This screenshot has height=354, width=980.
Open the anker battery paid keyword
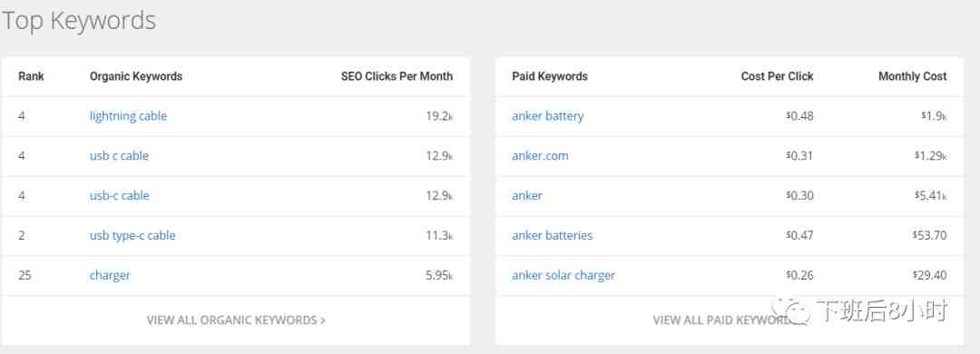[x=547, y=116]
